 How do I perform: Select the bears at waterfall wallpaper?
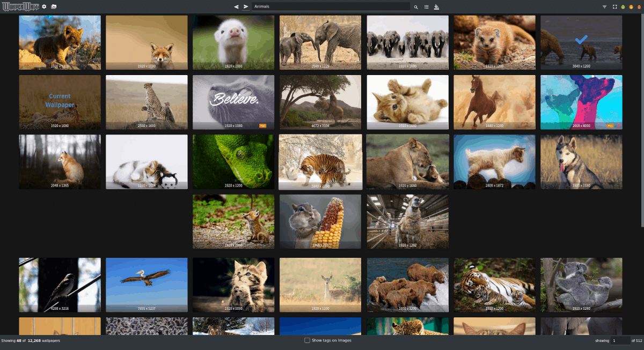407,285
